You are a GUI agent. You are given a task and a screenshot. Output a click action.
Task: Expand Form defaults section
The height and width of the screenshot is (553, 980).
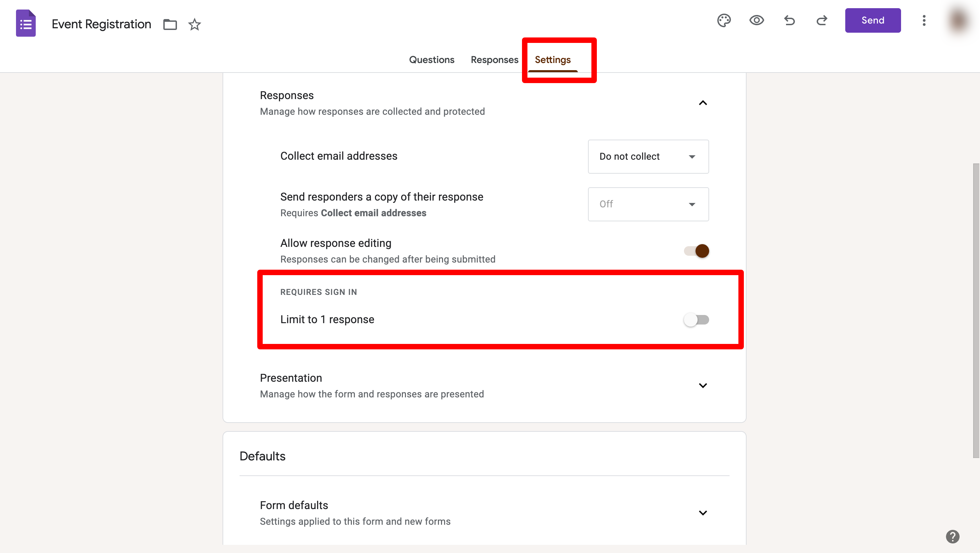point(703,513)
